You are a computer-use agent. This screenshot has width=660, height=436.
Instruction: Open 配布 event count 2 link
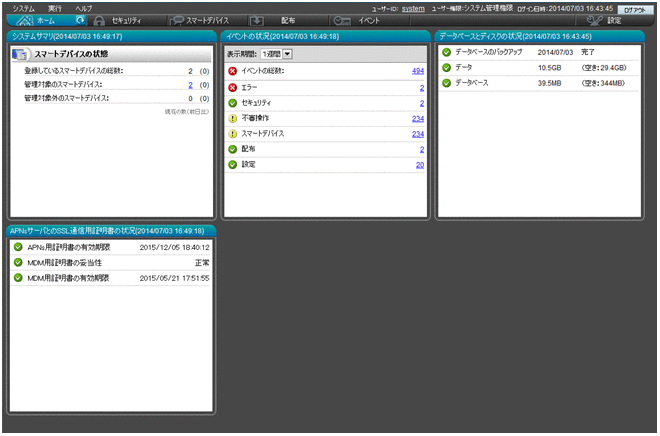coord(422,149)
